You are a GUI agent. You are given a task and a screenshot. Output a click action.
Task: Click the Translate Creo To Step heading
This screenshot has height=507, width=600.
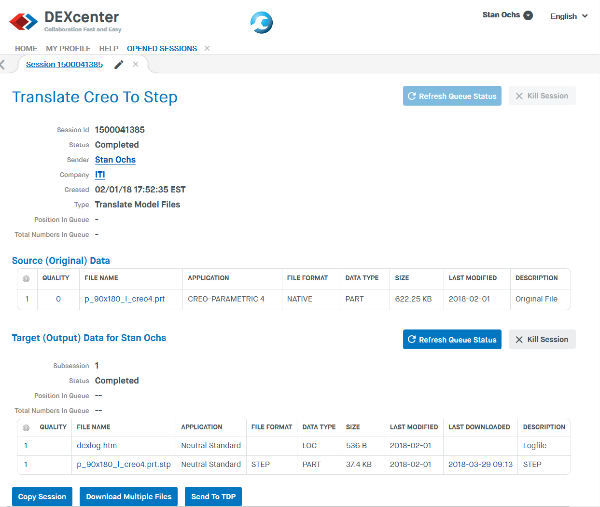[x=95, y=97]
